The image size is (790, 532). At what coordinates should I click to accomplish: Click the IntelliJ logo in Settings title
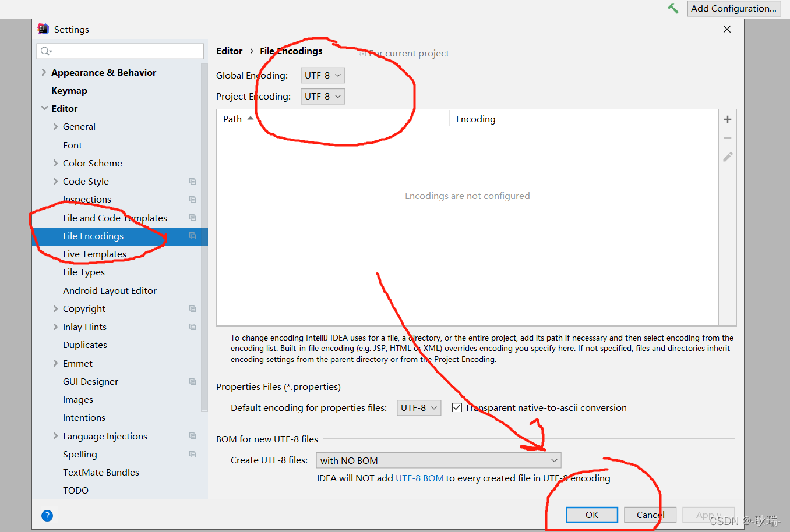click(43, 29)
